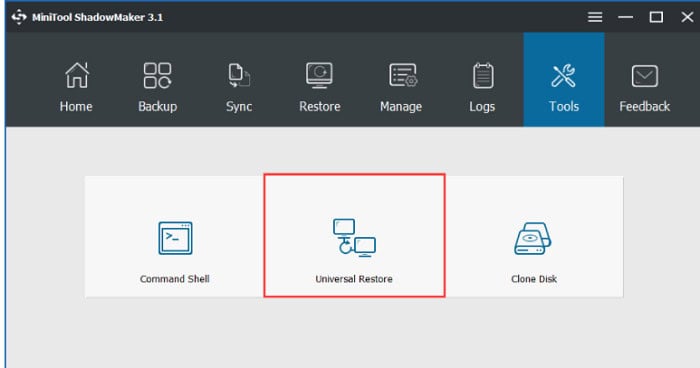Image resolution: width=700 pixels, height=368 pixels.
Task: Click the Clone Disk label
Action: [x=534, y=279]
